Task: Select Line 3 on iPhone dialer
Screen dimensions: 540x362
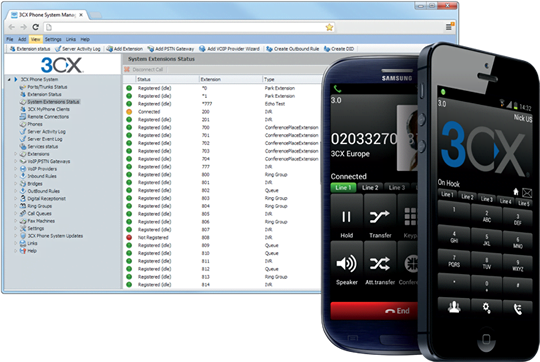Action: pyautogui.click(x=486, y=199)
